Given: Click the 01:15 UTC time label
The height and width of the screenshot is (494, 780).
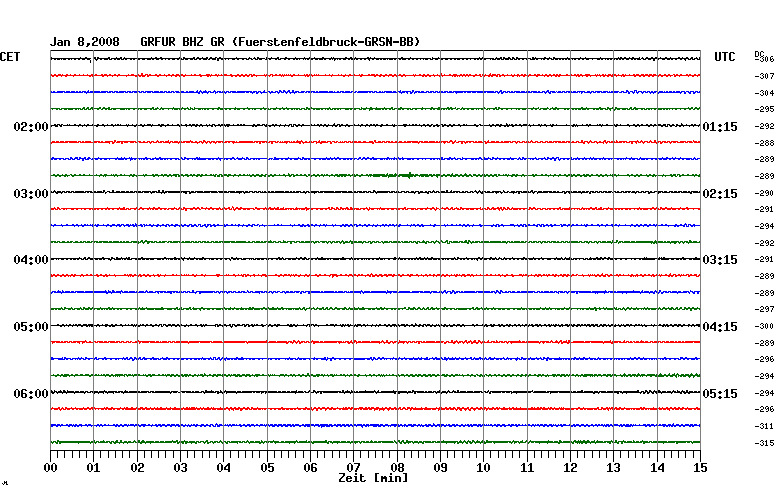Looking at the screenshot, I should point(720,127).
